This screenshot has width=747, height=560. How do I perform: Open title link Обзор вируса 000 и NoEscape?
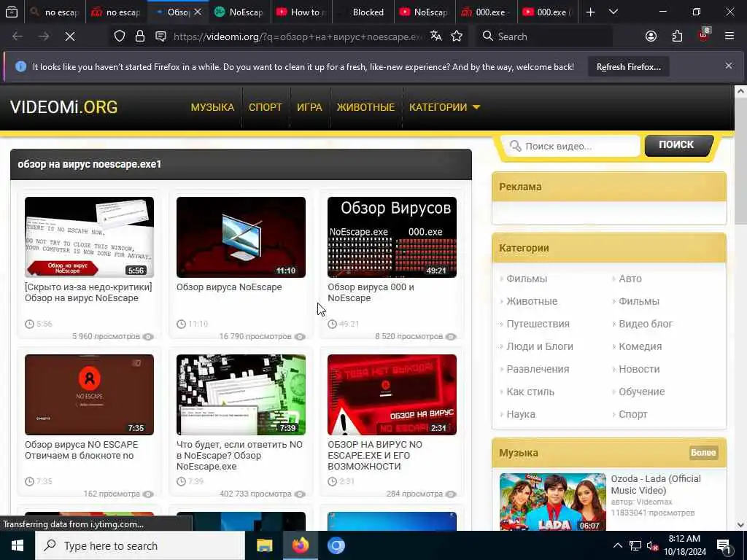(x=371, y=292)
